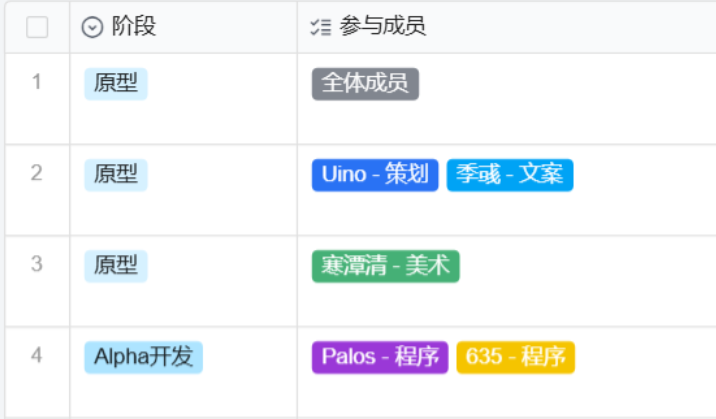Click the 阶段 single-select field icon
The image size is (716, 419).
(x=92, y=28)
